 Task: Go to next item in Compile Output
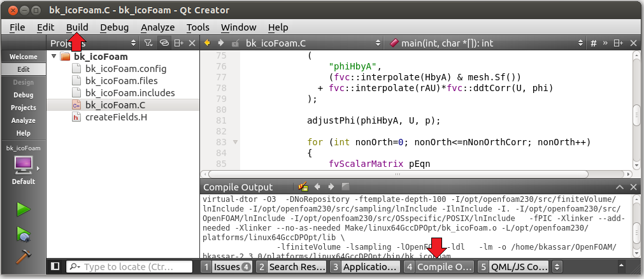(331, 187)
